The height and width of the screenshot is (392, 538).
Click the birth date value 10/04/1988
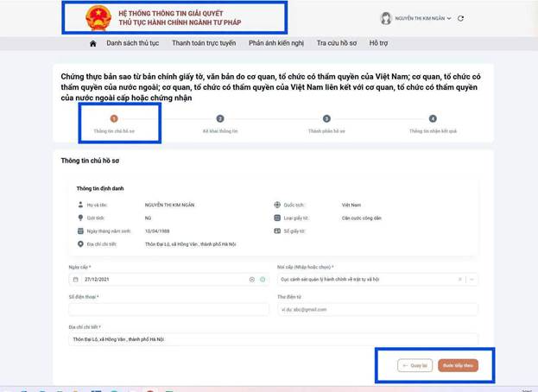pos(157,231)
